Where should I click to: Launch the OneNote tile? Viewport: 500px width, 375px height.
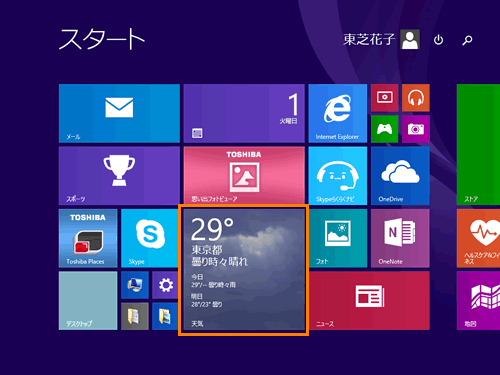click(x=400, y=238)
